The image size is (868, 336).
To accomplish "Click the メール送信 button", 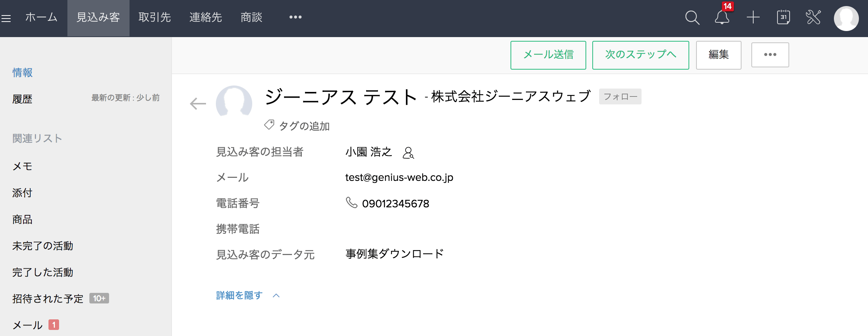I will coord(548,55).
